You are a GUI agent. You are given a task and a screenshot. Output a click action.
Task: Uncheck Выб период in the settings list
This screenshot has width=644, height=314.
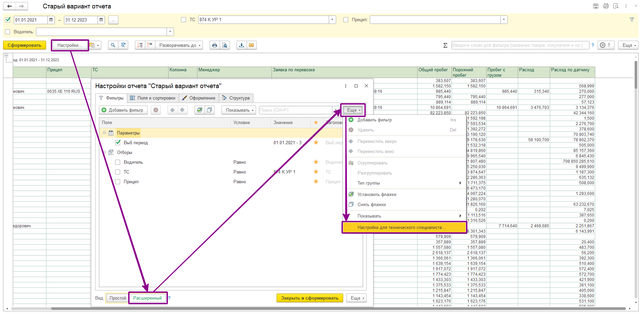118,143
